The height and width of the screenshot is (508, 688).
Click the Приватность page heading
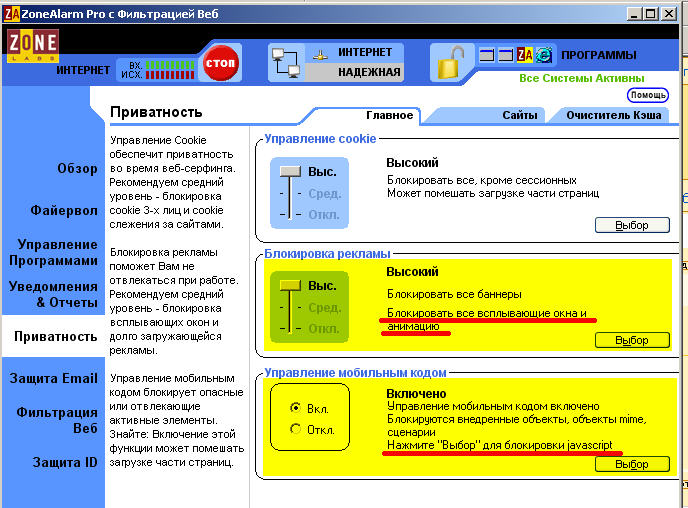pos(156,112)
